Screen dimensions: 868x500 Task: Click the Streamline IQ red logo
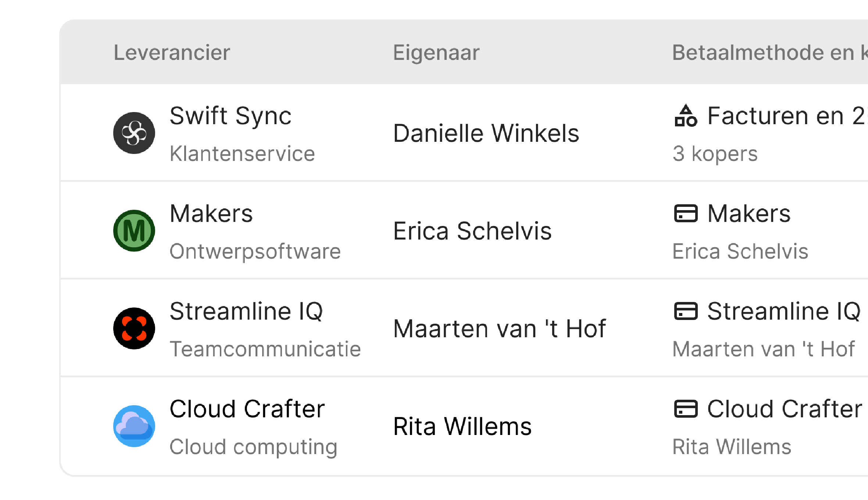[134, 328]
